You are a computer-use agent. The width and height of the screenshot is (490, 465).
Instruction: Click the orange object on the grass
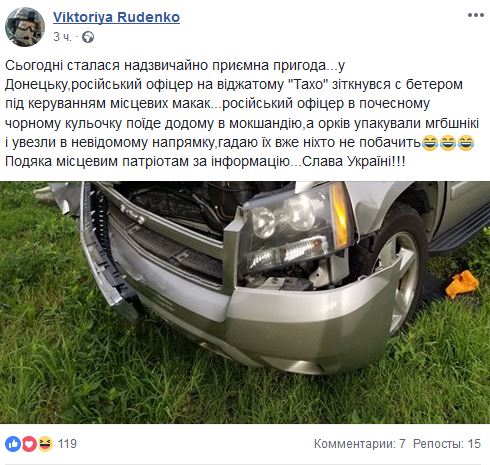click(462, 284)
